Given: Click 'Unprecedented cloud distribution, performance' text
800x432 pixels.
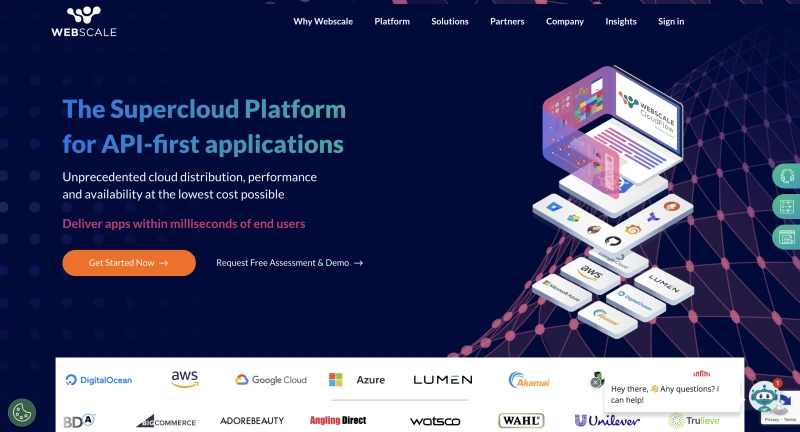Looking at the screenshot, I should [x=189, y=177].
